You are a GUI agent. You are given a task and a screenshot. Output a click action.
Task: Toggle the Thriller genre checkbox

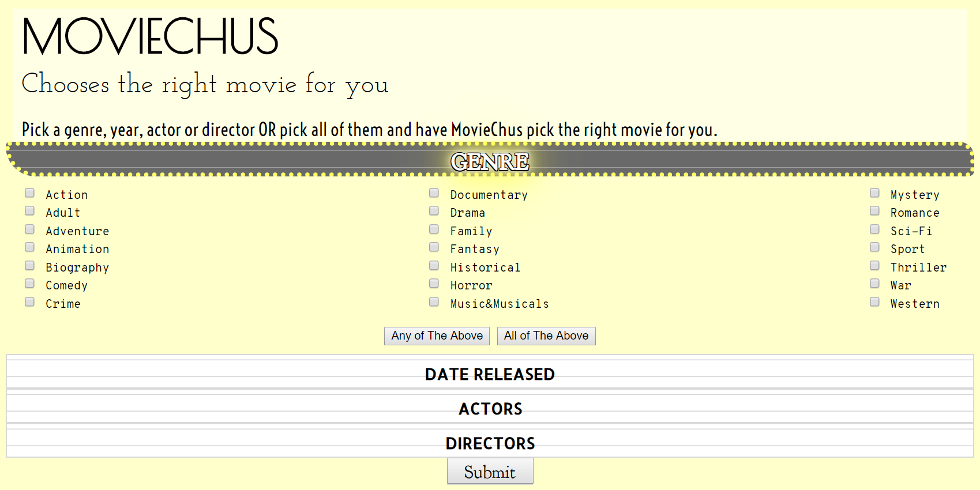pos(875,266)
